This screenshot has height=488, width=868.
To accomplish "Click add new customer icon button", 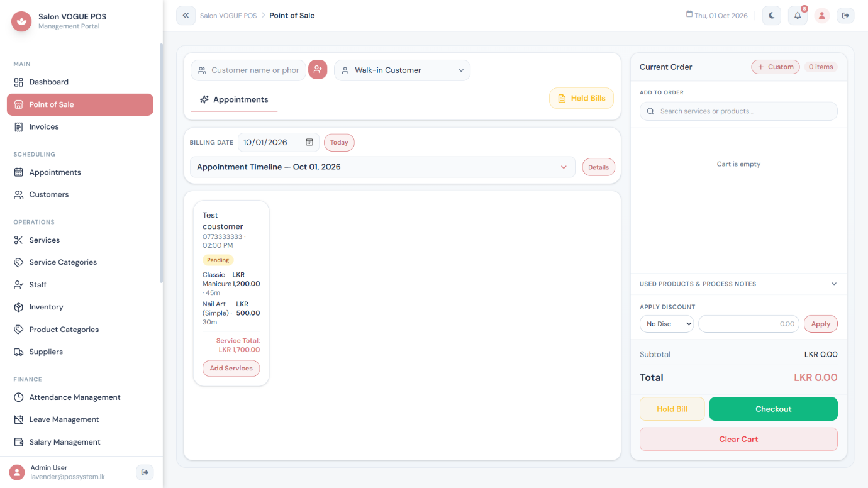I will click(x=318, y=70).
